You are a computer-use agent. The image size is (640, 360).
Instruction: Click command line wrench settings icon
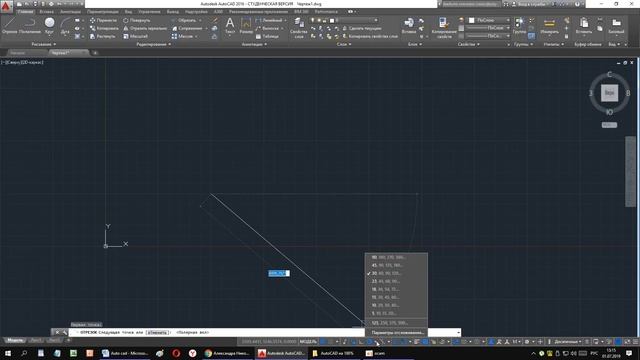64,333
